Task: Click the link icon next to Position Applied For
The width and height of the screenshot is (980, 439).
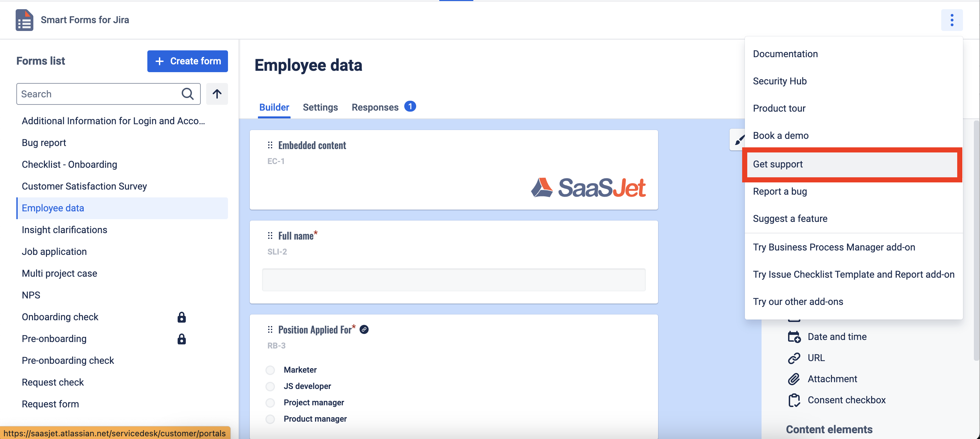Action: pyautogui.click(x=364, y=329)
